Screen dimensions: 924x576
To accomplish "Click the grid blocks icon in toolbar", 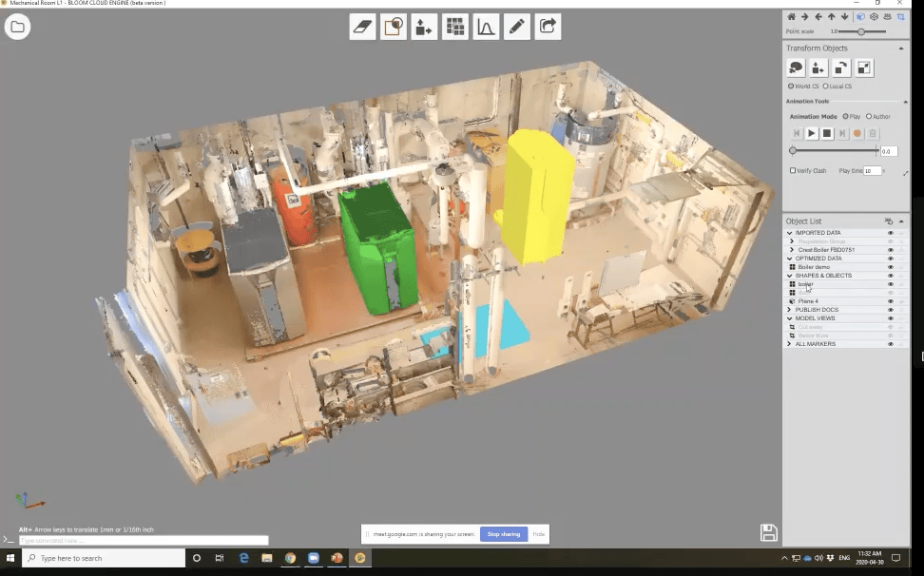I will coord(455,28).
